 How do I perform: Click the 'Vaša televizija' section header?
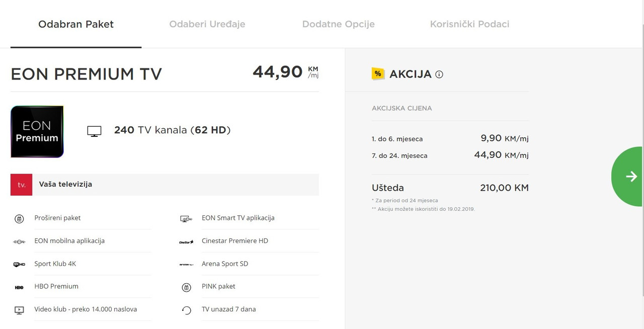(x=165, y=185)
